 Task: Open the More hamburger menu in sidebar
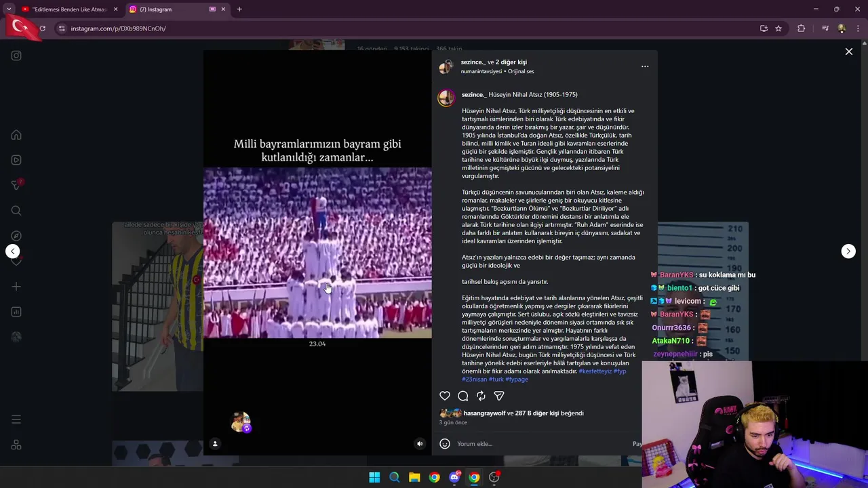coord(16,420)
